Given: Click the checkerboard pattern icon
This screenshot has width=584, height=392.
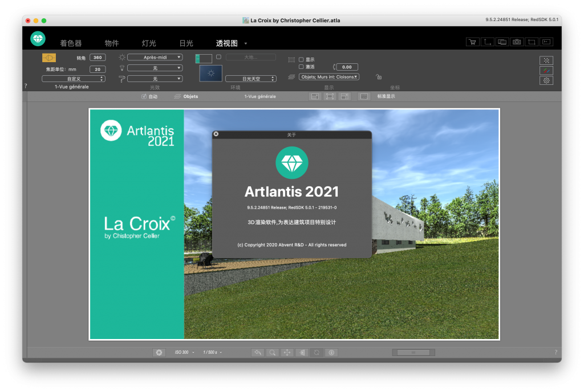Looking at the screenshot, I should coord(546,60).
